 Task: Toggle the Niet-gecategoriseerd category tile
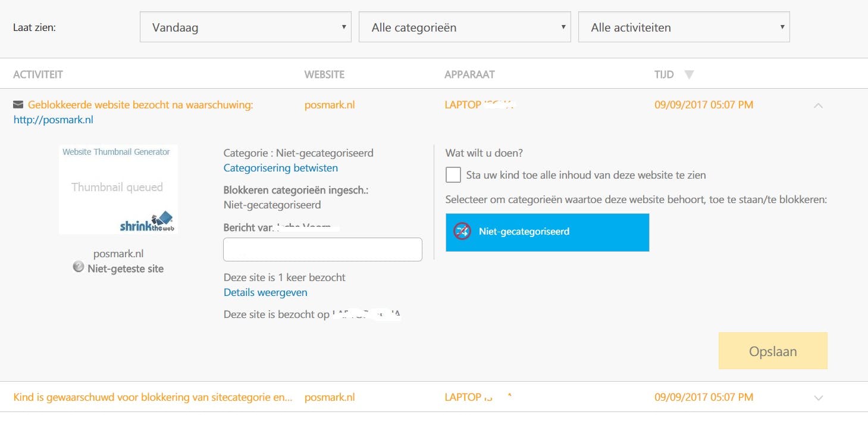click(547, 232)
